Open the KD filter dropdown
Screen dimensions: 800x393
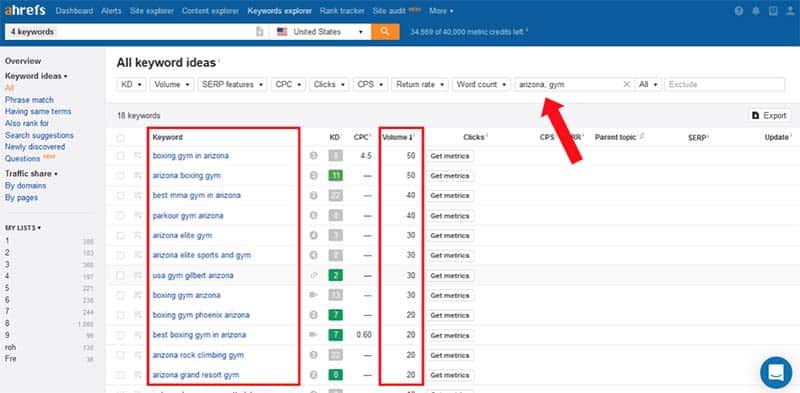coord(131,84)
